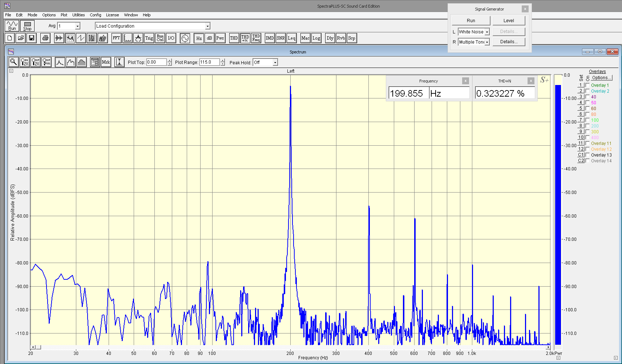The image size is (622, 364).
Task: Print using the printer icon
Action: pyautogui.click(x=45, y=38)
